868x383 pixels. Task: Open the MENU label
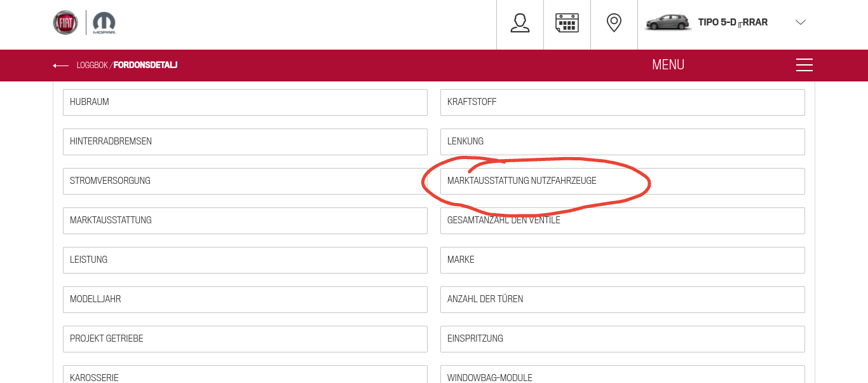(x=668, y=65)
